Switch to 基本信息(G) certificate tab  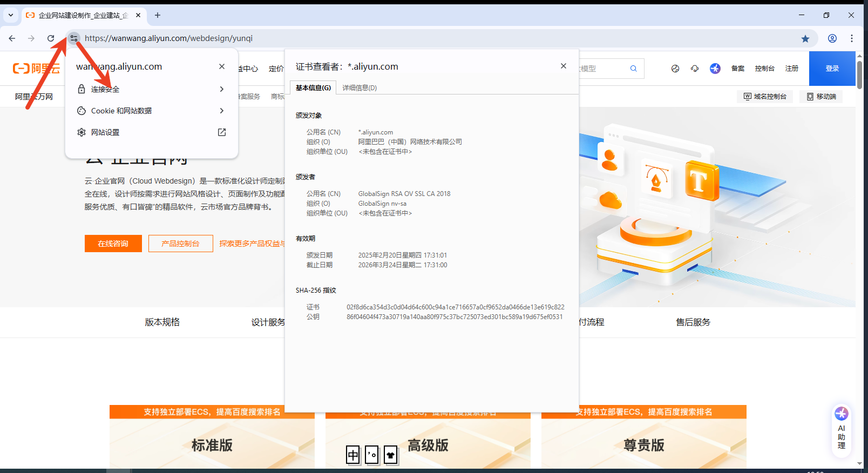pos(313,87)
